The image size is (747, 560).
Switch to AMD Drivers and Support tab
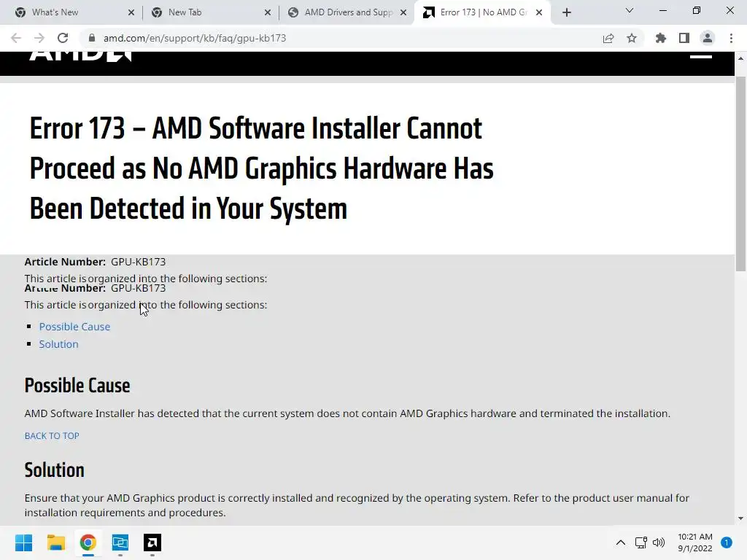pos(348,12)
